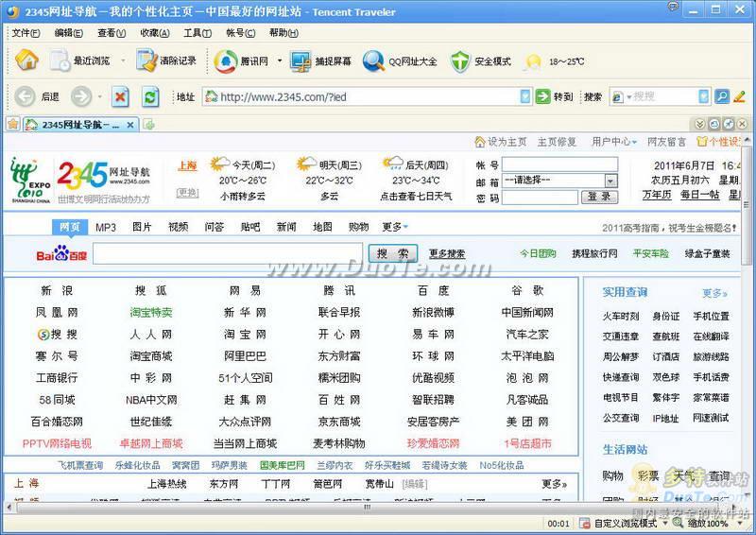
Task: Open the 文件(F) menu
Action: coord(26,33)
